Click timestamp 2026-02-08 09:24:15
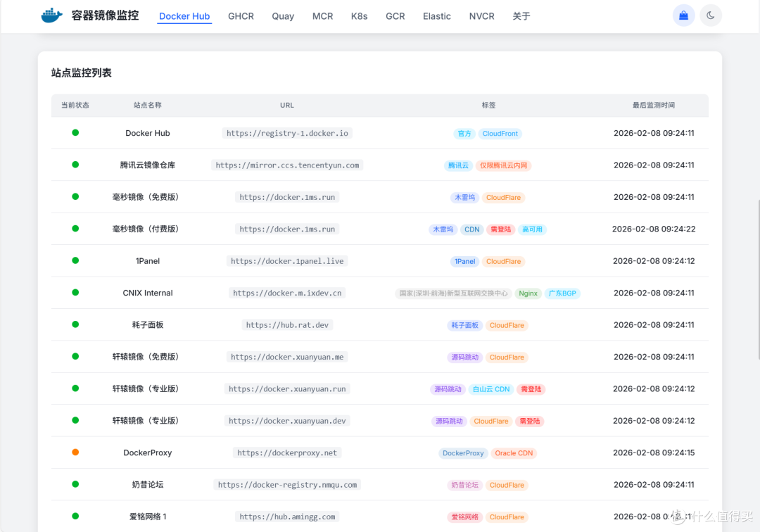 coord(653,452)
